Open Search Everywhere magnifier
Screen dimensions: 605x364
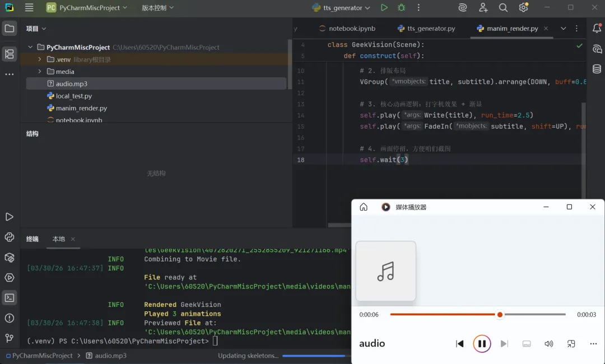pos(503,7)
